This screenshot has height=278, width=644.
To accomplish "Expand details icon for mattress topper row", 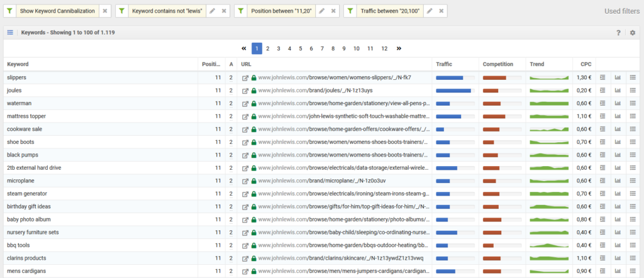I will pos(602,116).
